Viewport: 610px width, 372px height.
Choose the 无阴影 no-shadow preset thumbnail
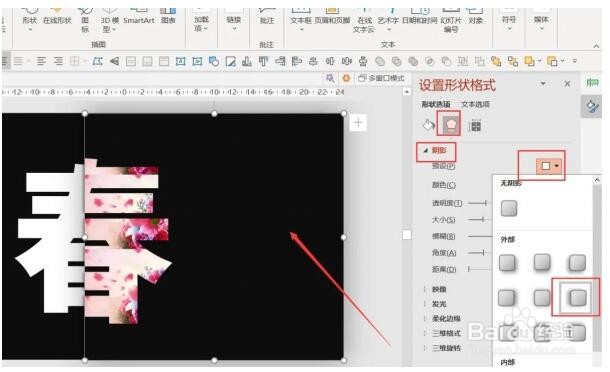[509, 208]
